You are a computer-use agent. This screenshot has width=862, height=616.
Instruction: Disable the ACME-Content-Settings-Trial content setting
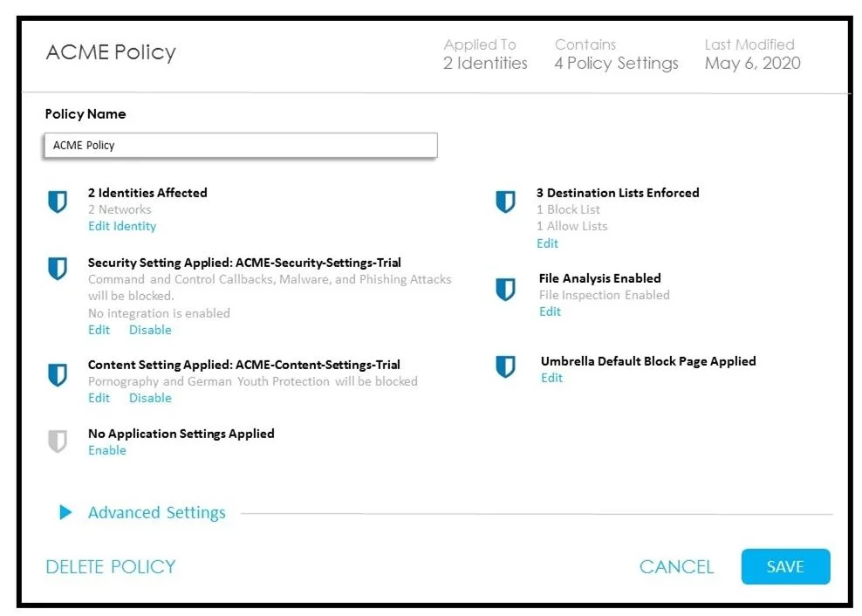point(150,398)
